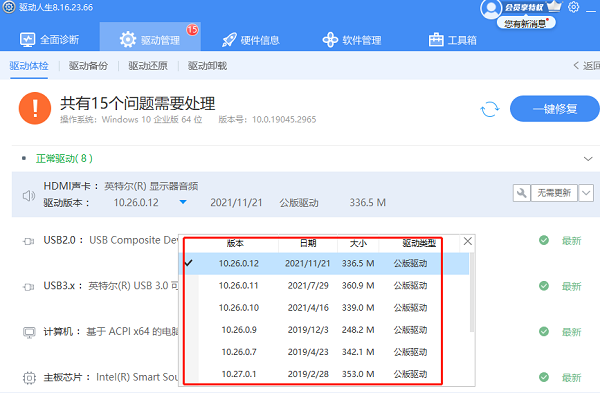The height and width of the screenshot is (393, 600).
Task: Click the 计算机 monitor icon
Action: point(29,332)
